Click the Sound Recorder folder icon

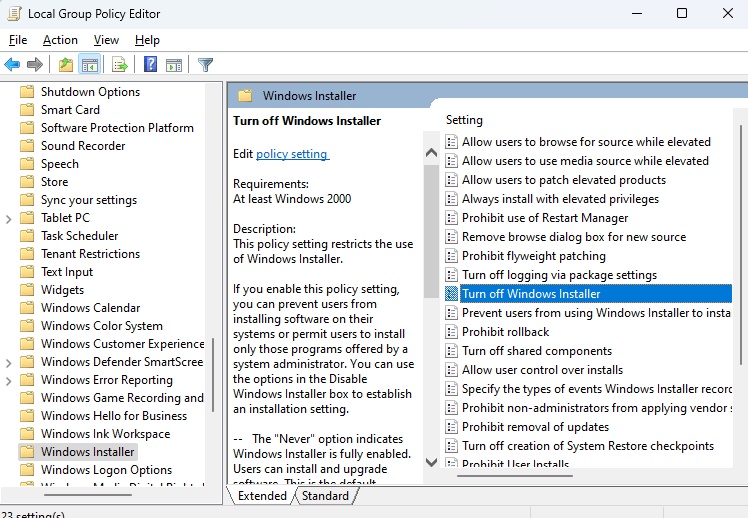coord(27,145)
